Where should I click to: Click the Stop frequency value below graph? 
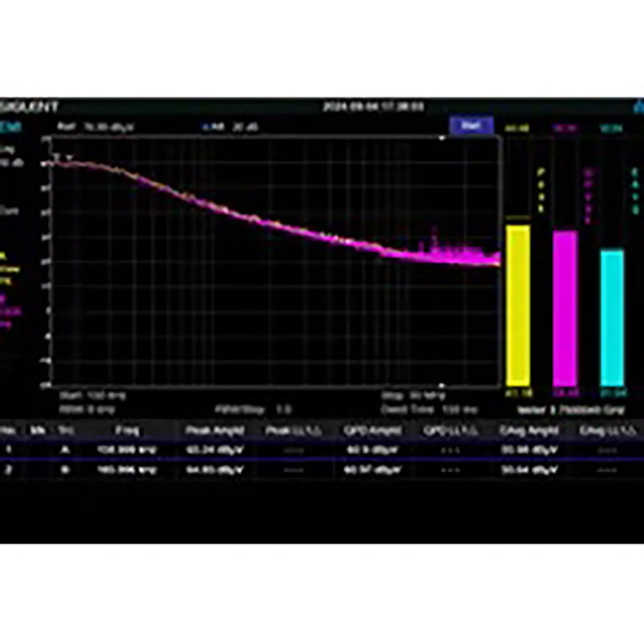413,395
